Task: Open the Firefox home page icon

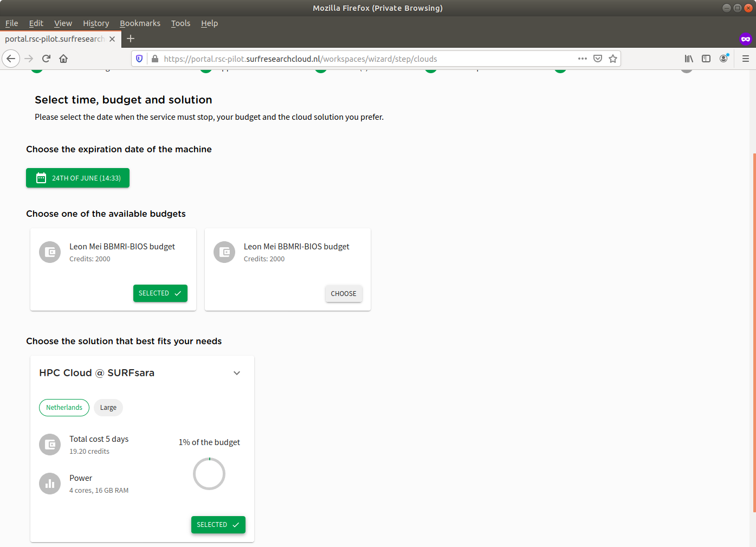Action: (63, 59)
